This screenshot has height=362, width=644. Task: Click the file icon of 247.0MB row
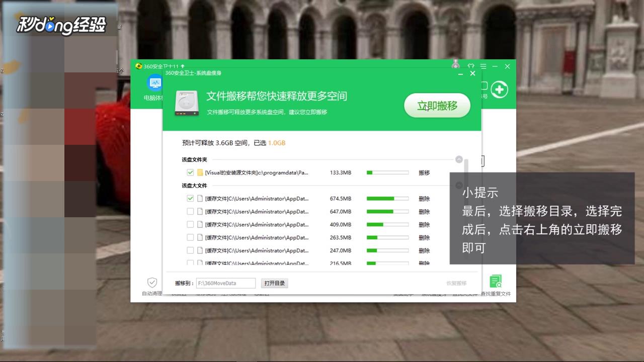[x=200, y=250]
